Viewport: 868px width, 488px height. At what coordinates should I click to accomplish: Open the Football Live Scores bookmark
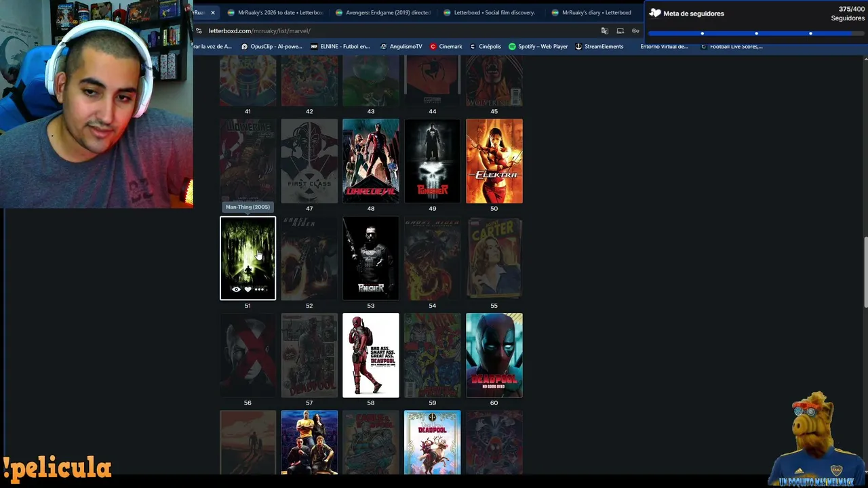tap(731, 47)
